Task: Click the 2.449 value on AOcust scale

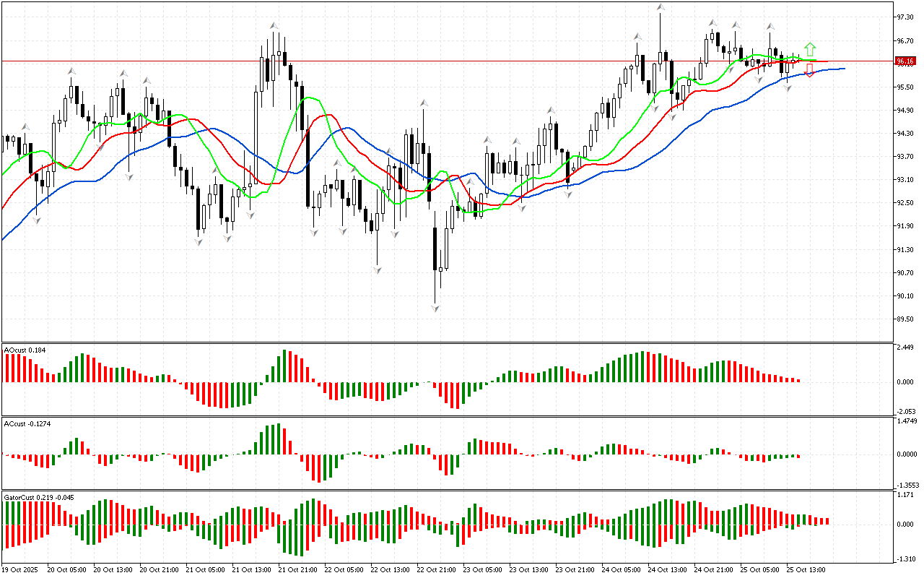Action: 907,348
